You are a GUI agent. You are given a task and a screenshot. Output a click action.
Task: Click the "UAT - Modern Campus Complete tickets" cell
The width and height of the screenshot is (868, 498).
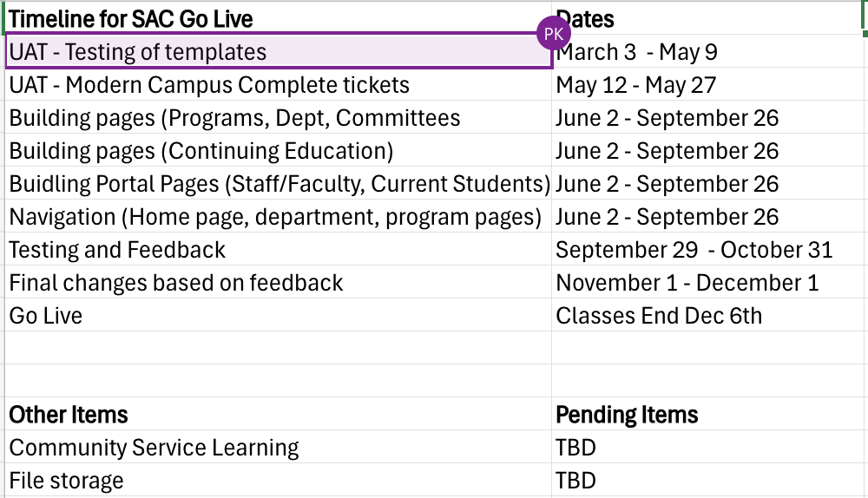(x=209, y=85)
